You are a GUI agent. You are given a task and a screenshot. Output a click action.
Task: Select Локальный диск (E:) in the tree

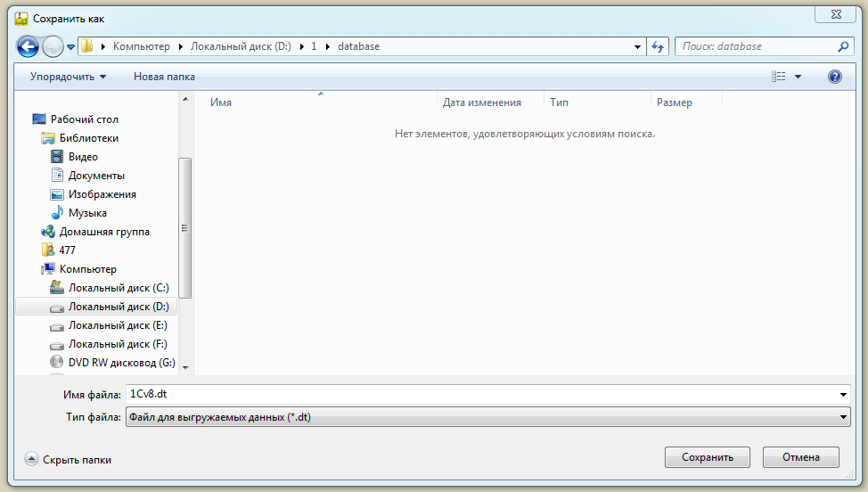pyautogui.click(x=118, y=325)
